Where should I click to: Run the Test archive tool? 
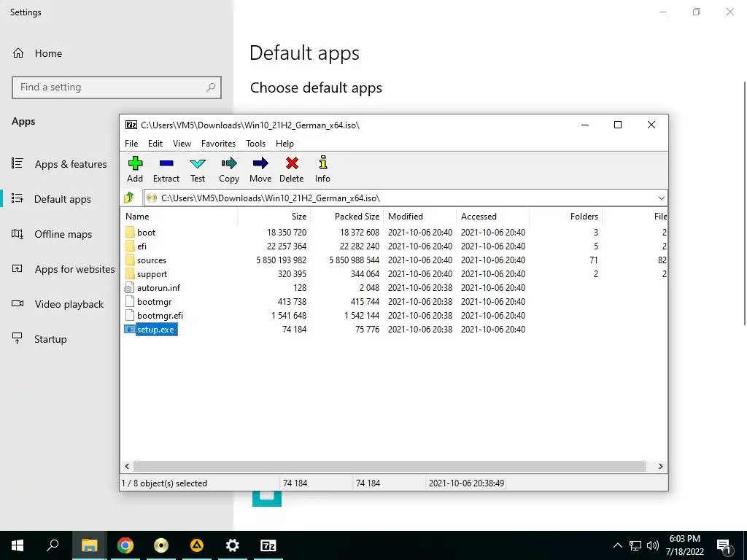click(x=198, y=169)
